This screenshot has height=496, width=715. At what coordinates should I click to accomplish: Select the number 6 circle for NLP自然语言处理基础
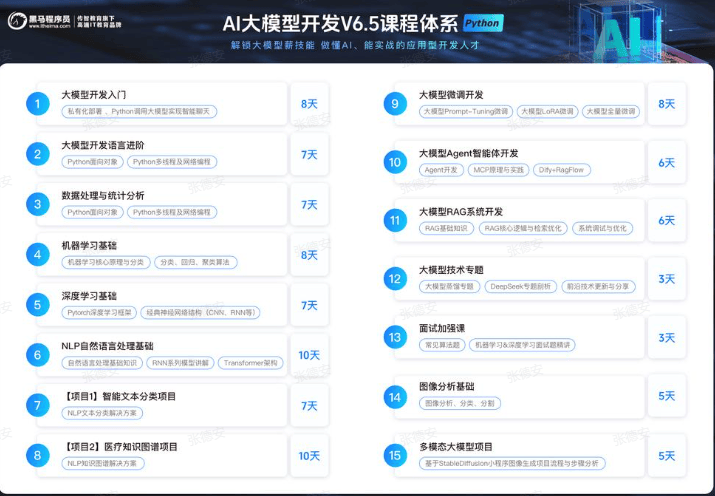tap(37, 355)
